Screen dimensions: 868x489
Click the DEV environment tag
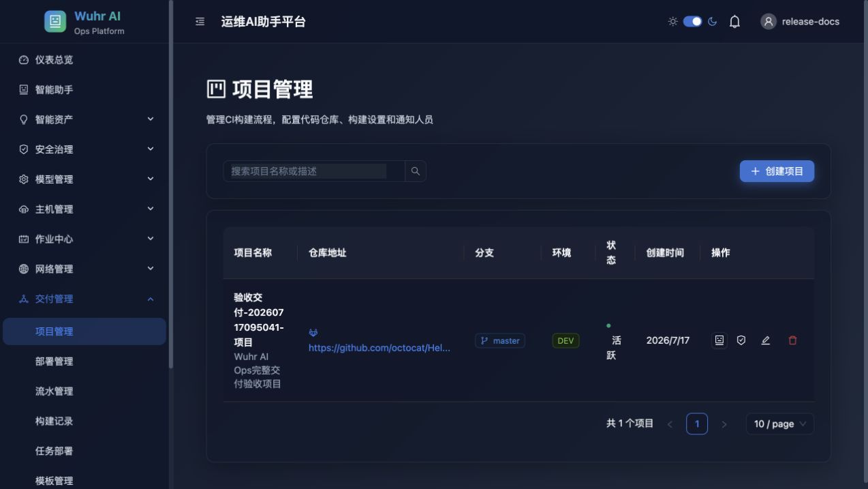tap(565, 340)
